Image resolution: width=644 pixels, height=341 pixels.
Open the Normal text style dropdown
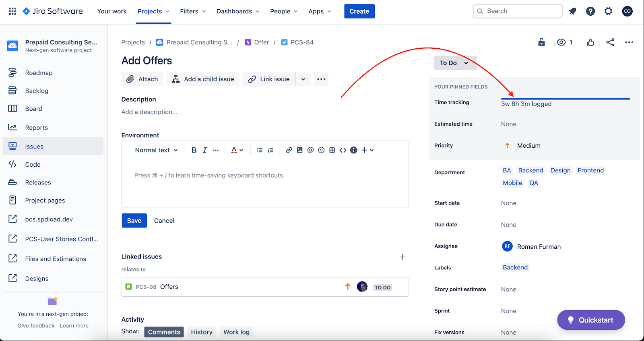[x=156, y=150]
